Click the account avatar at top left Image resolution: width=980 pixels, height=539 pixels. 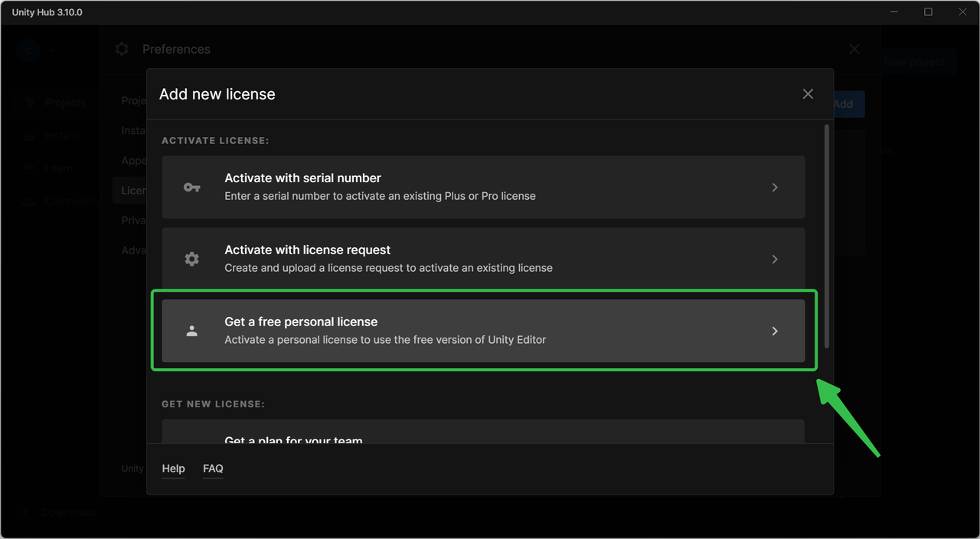click(x=28, y=51)
